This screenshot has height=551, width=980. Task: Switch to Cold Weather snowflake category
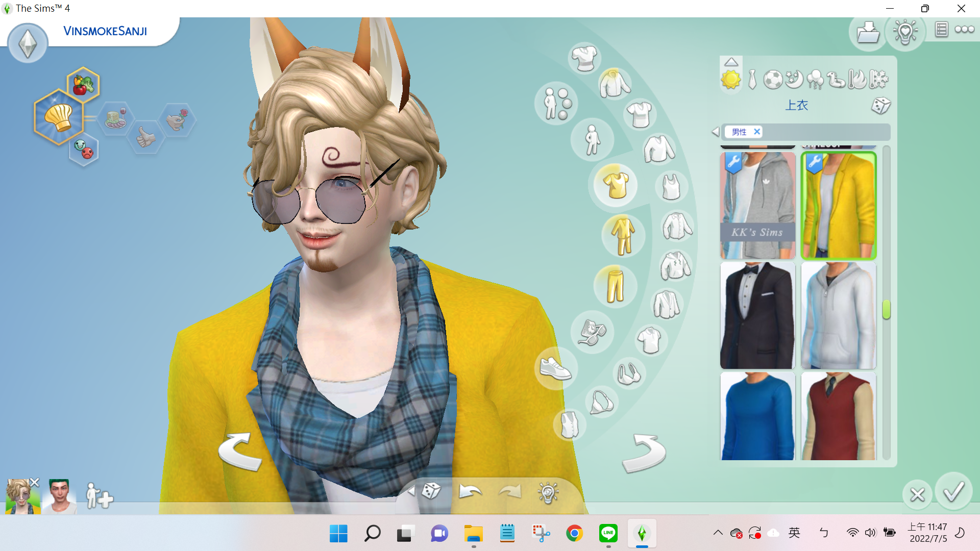(878, 80)
